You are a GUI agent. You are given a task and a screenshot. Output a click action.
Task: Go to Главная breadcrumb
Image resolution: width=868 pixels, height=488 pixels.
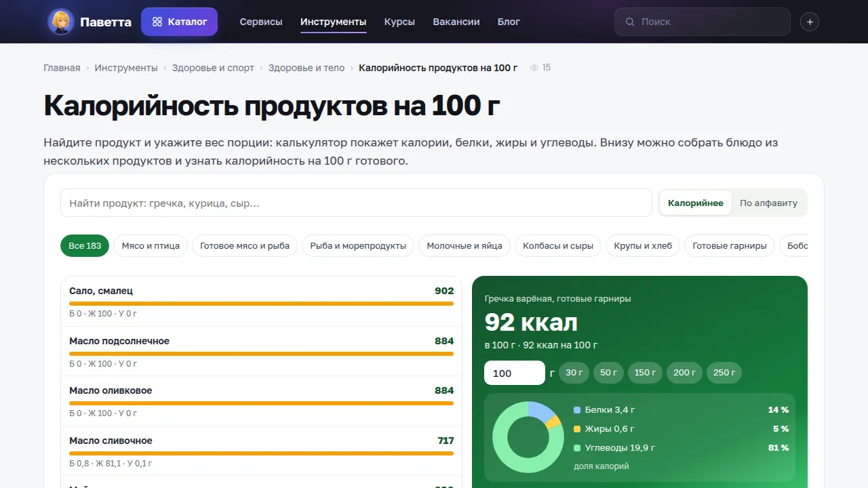[x=62, y=68]
